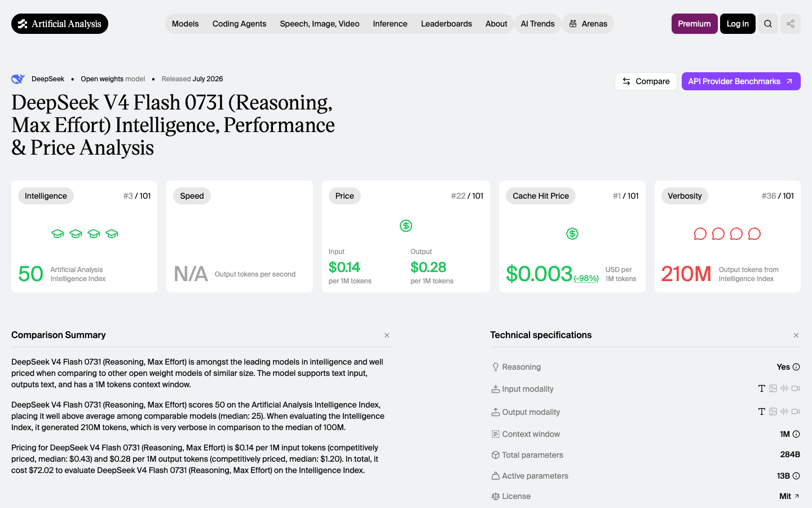Open the Inference menu
This screenshot has width=812, height=508.
point(390,24)
